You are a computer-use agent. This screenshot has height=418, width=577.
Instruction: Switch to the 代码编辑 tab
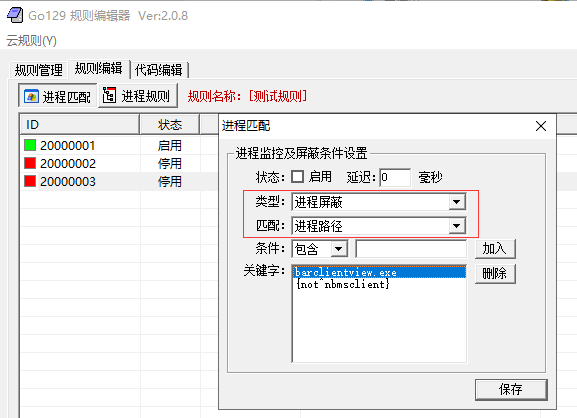159,70
